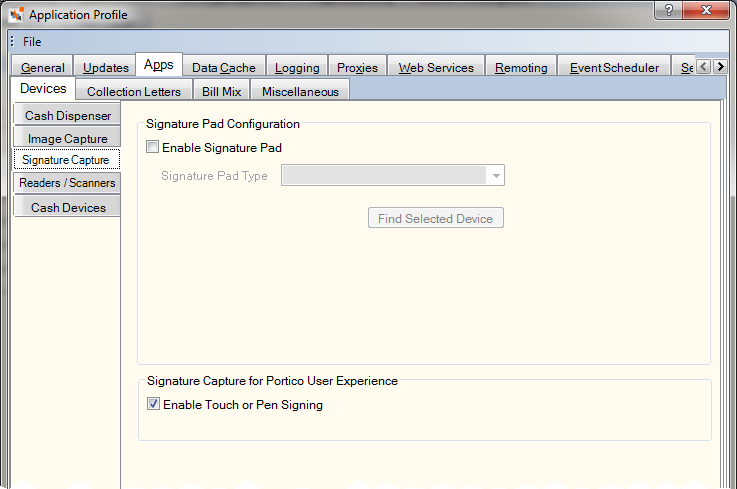737x489 pixels.
Task: Switch to the Web Services tab
Action: point(436,67)
